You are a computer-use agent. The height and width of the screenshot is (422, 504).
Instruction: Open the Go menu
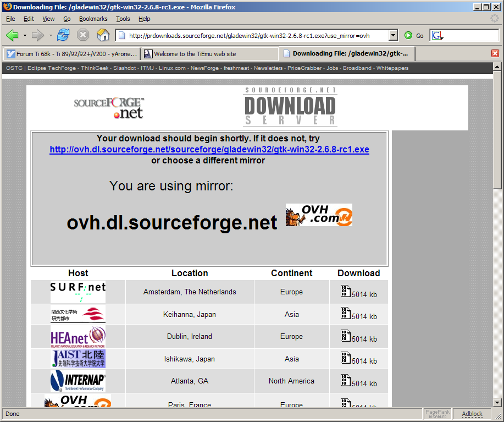(x=67, y=19)
